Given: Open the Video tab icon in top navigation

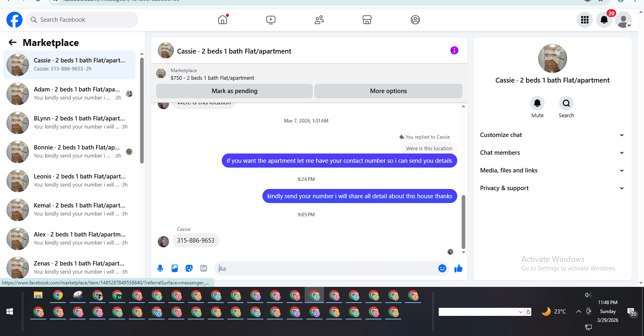Looking at the screenshot, I should tap(271, 20).
